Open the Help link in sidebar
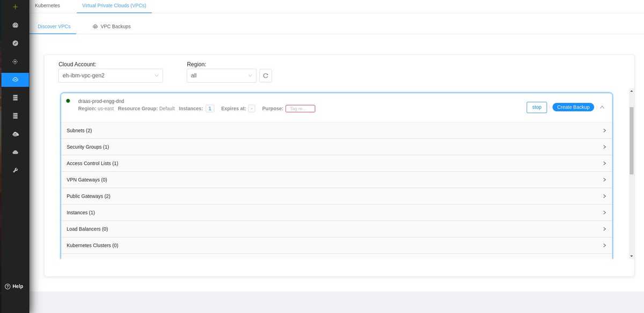The image size is (644, 313). click(x=14, y=286)
